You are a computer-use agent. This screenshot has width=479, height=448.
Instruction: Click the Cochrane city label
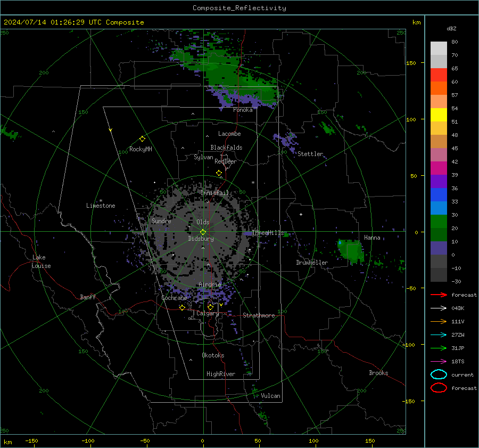(x=174, y=298)
